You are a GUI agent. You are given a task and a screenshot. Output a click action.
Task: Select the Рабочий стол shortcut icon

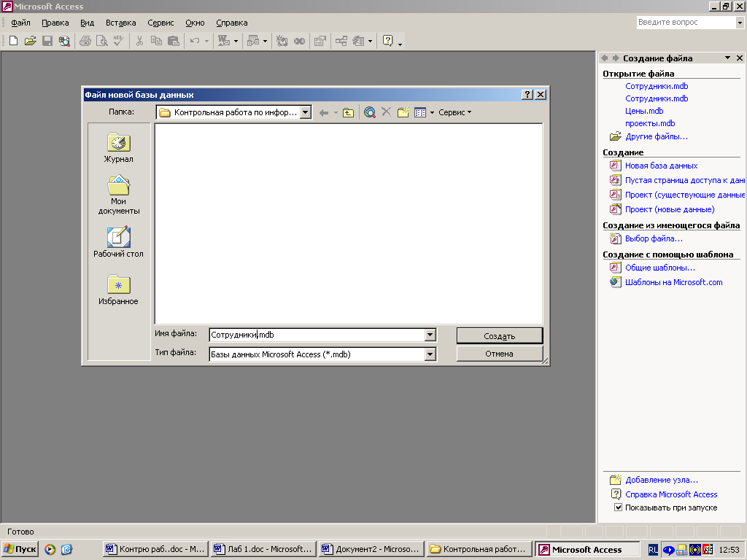tap(118, 238)
